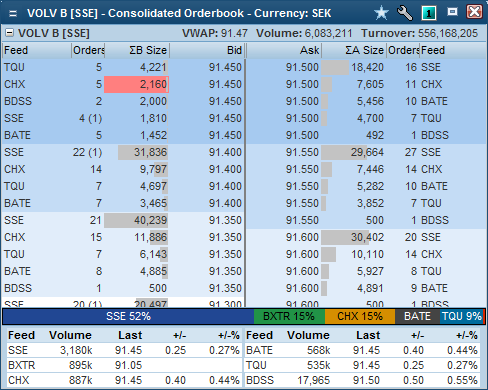Click the BDSS ask size 492
Screen dimensions: 488x390
tap(375, 135)
